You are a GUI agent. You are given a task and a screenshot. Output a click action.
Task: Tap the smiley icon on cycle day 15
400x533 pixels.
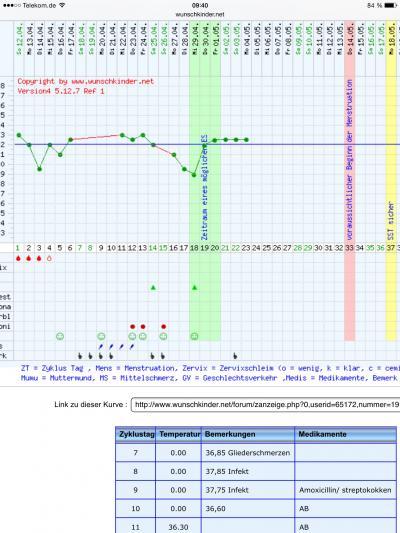(163, 336)
